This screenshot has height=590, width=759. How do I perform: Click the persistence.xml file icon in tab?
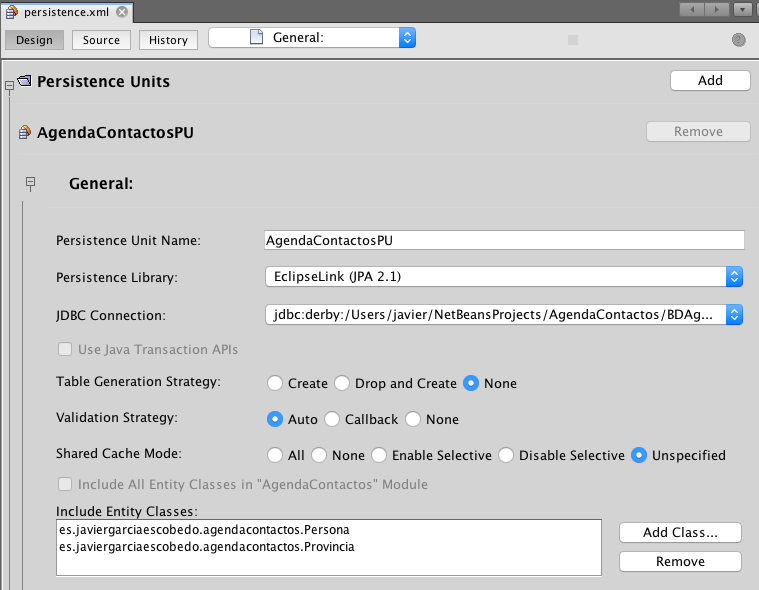point(11,13)
